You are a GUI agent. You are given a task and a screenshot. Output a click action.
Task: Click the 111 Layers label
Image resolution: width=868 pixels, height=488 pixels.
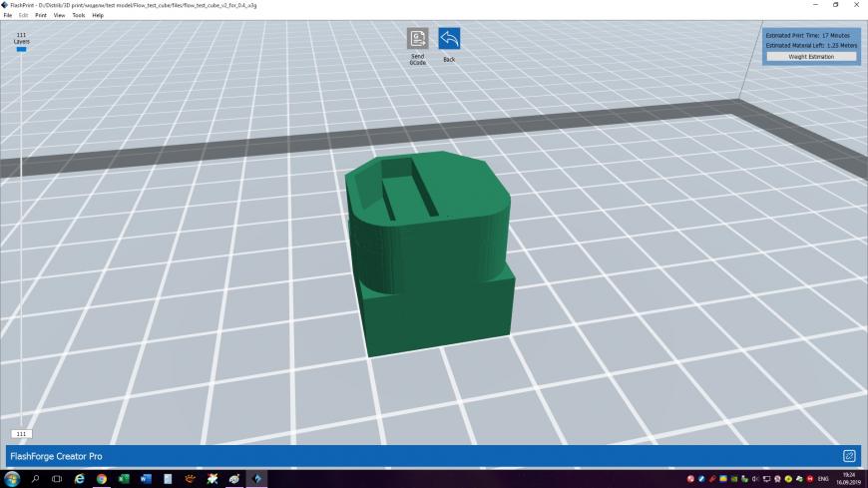[22, 38]
